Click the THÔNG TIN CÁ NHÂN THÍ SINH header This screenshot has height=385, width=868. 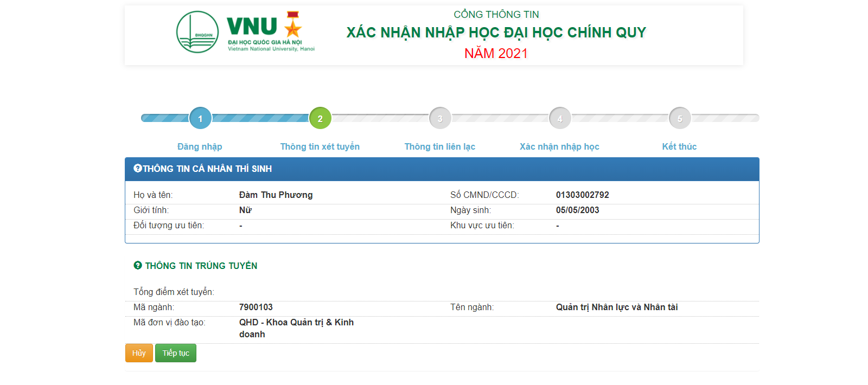[207, 169]
